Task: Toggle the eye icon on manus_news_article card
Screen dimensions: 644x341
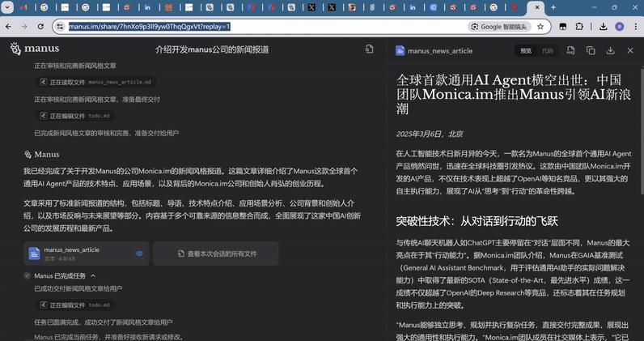Action: tap(139, 254)
